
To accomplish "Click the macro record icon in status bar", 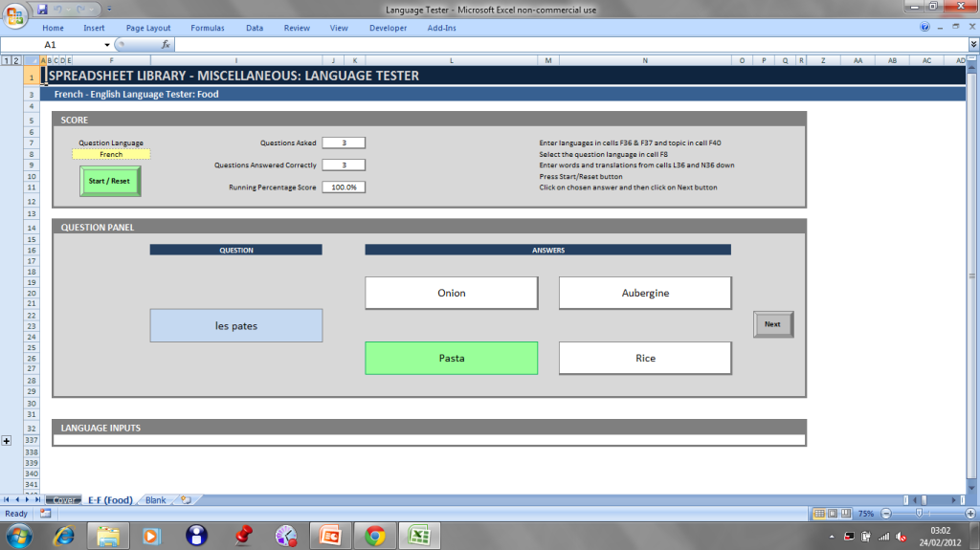I will click(46, 514).
